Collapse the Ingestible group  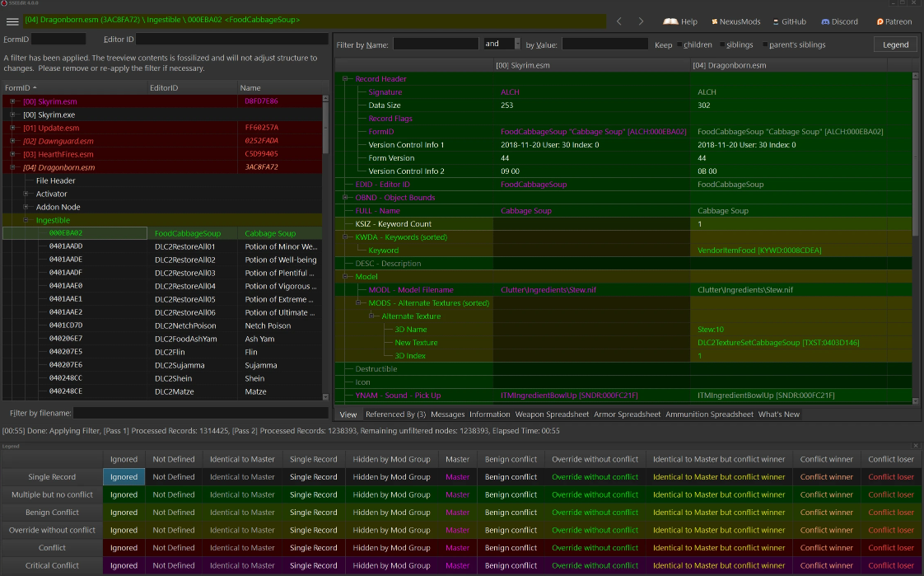(x=26, y=220)
